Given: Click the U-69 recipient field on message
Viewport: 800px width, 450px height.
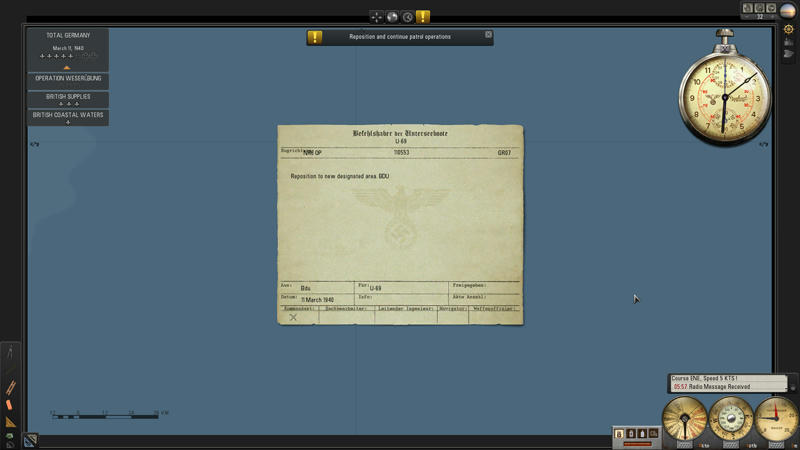Looking at the screenshot, I should [376, 288].
